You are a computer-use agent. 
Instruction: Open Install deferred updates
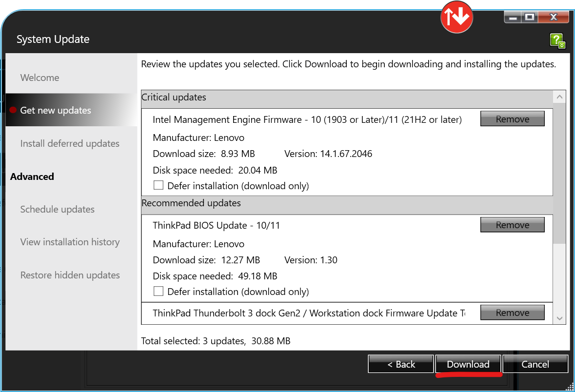[70, 143]
